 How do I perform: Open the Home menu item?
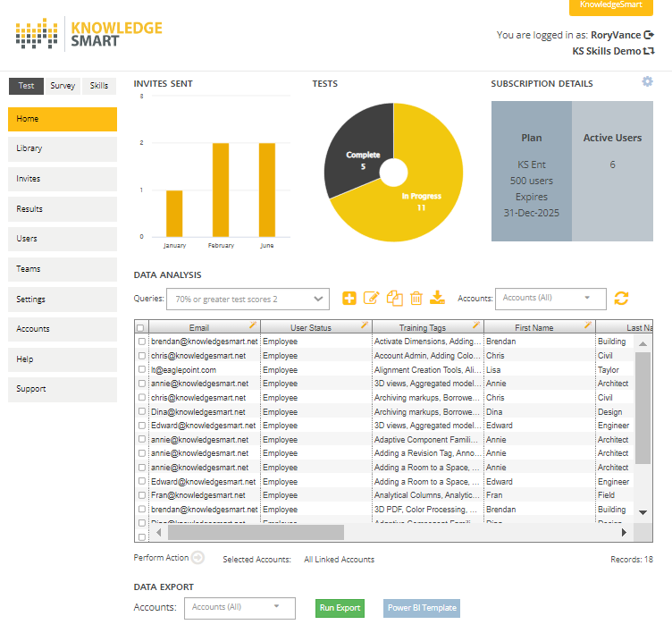[63, 119]
